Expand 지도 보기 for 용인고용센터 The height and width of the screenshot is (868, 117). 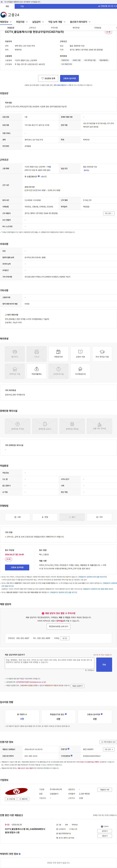(109, 749)
